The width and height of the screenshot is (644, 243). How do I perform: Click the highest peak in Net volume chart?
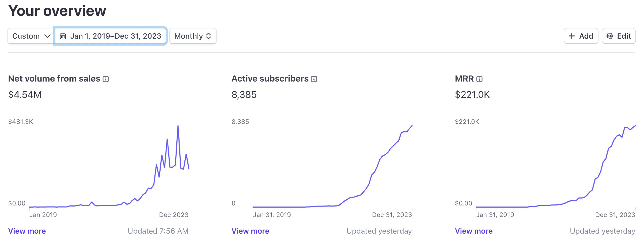[178, 126]
